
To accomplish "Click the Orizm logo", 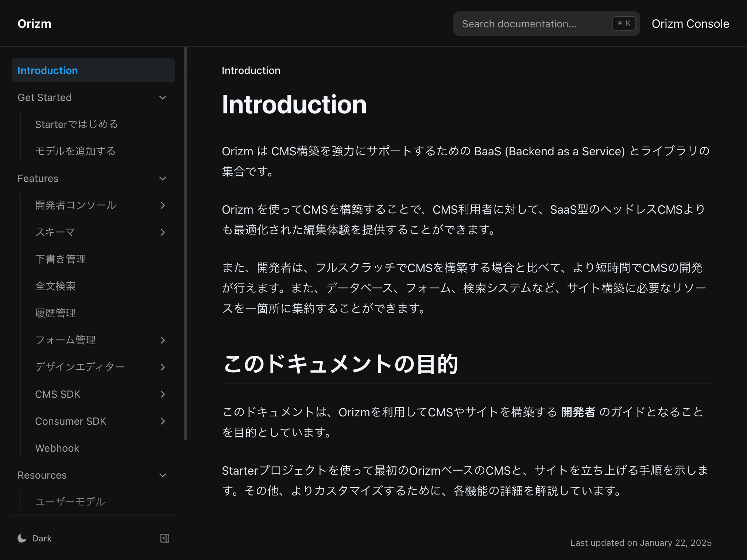I will pyautogui.click(x=35, y=23).
